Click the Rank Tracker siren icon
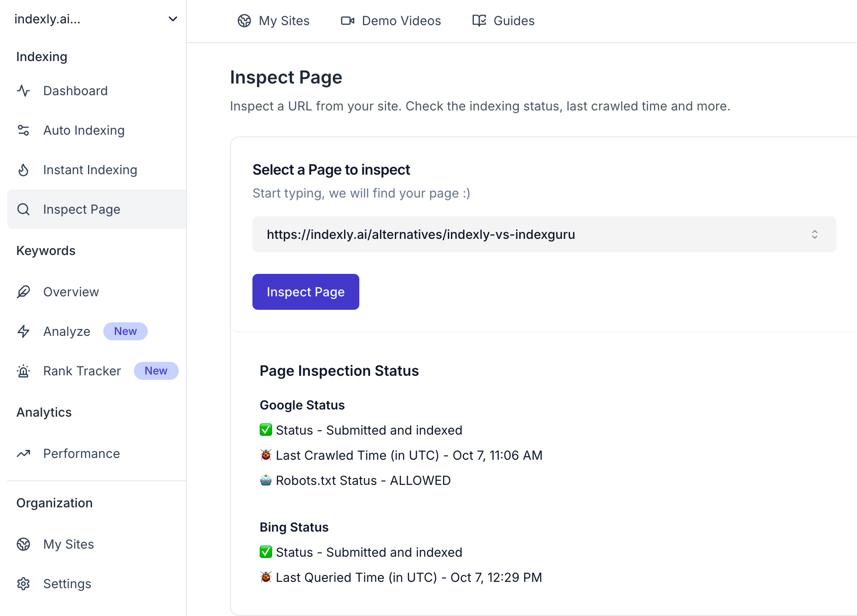This screenshot has width=857, height=616. [x=23, y=371]
